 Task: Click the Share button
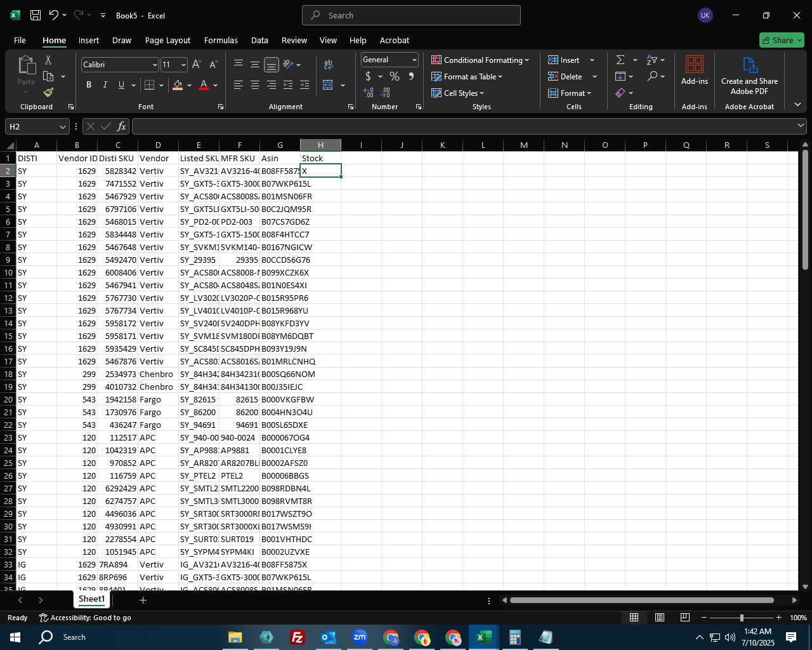click(x=782, y=40)
